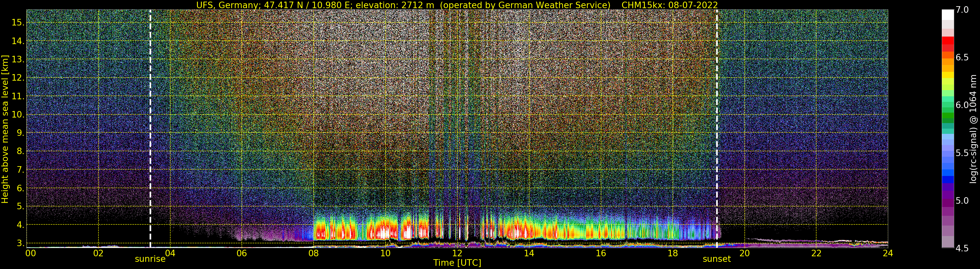The image size is (980, 269).
Task: Click the 'sunrise' label under the time axis
Action: [150, 259]
